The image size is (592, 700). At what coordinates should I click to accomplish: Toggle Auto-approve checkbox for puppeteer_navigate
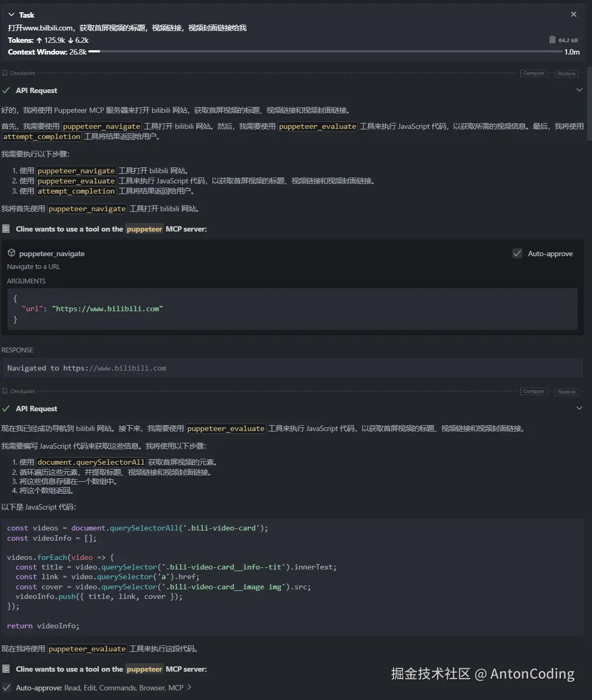click(x=517, y=253)
